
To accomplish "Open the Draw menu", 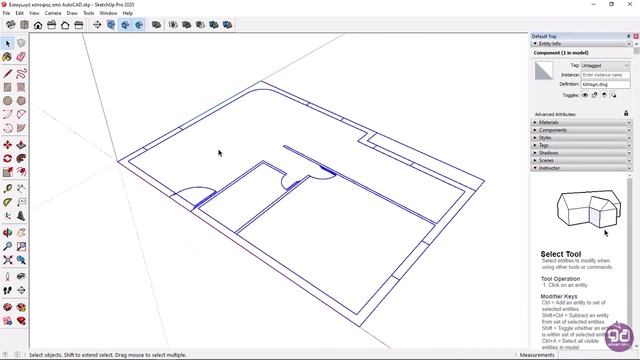I will pyautogui.click(x=72, y=13).
